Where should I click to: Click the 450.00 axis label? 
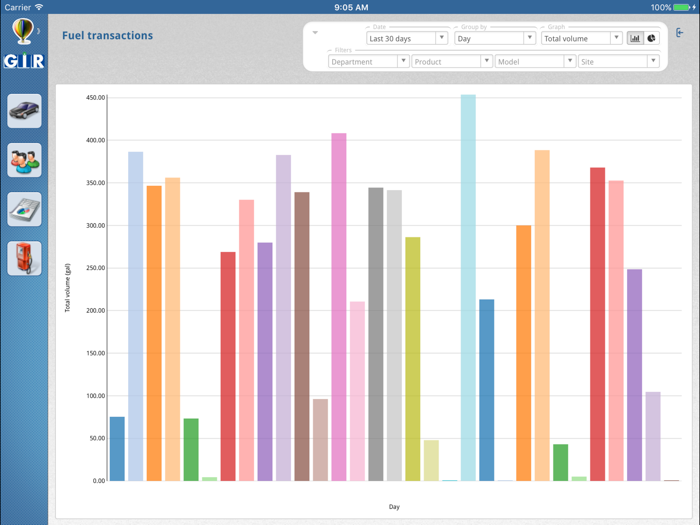96,97
